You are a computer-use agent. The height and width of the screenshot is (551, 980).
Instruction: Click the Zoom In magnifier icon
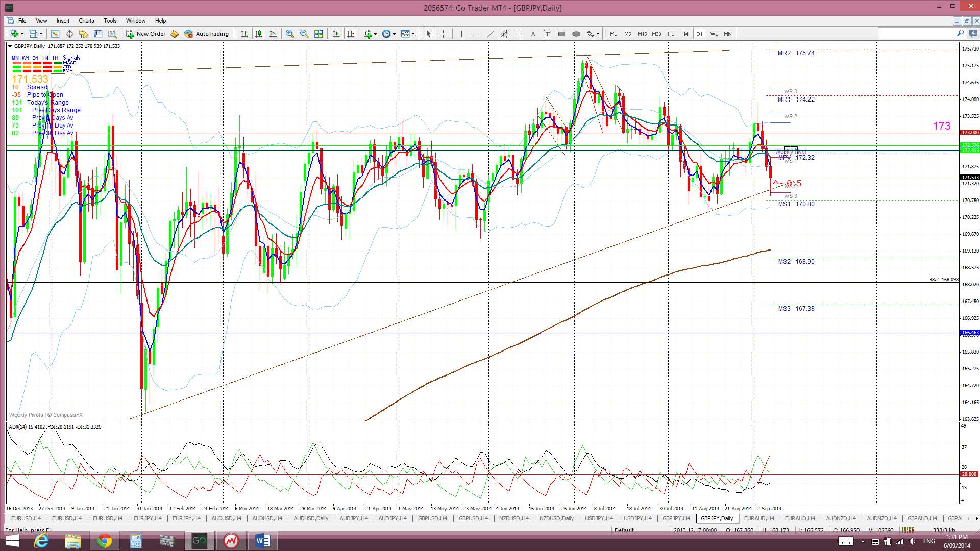pyautogui.click(x=289, y=34)
